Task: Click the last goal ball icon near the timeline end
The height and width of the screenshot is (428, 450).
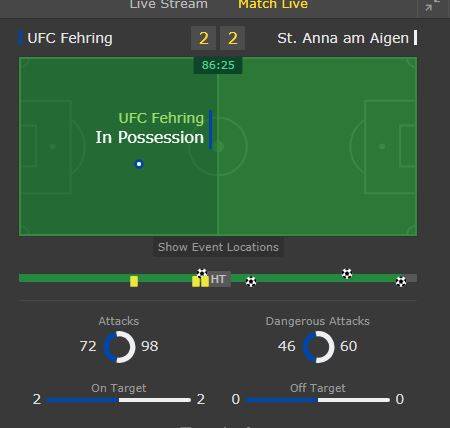Action: 401,282
